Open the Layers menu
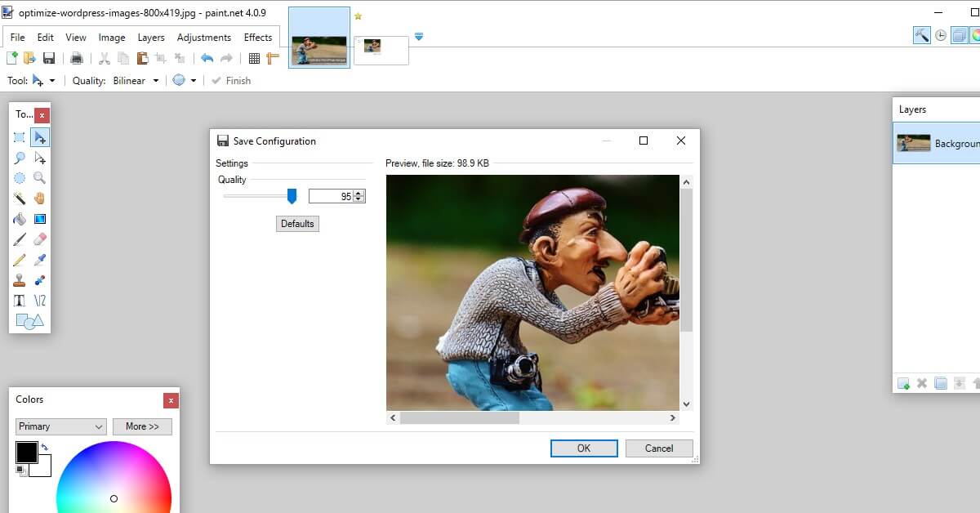The width and height of the screenshot is (980, 513). [151, 38]
